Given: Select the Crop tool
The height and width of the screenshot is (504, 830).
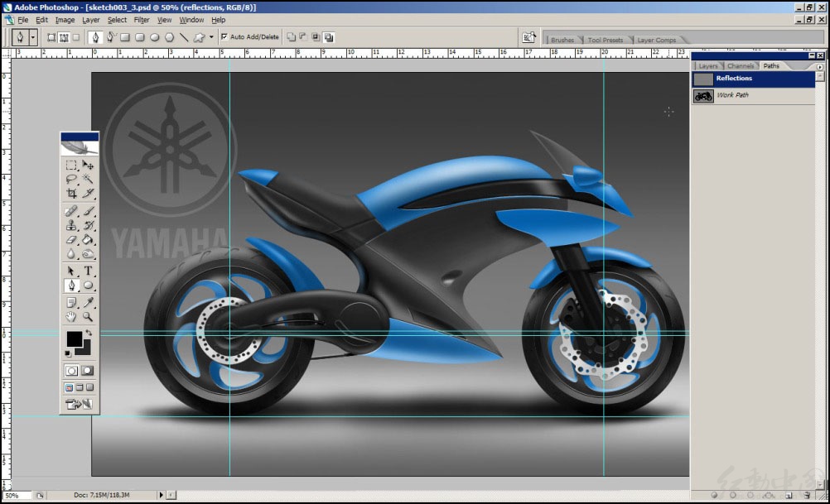Looking at the screenshot, I should 71,194.
